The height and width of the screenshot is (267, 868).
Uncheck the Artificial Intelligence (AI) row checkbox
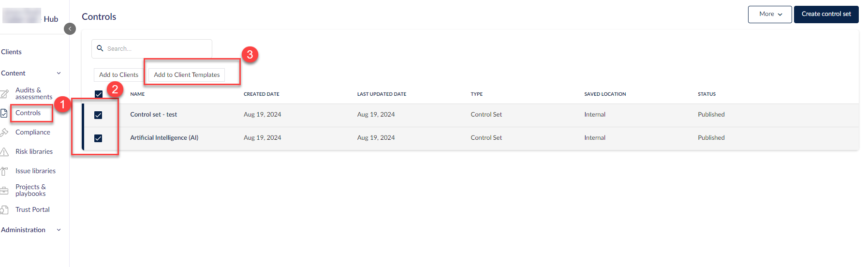pyautogui.click(x=98, y=138)
